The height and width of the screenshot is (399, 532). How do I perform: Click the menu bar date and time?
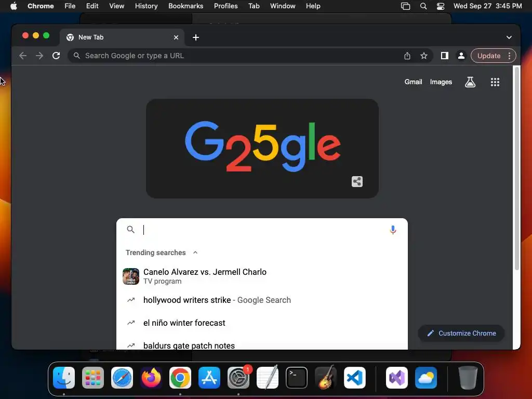pyautogui.click(x=487, y=6)
